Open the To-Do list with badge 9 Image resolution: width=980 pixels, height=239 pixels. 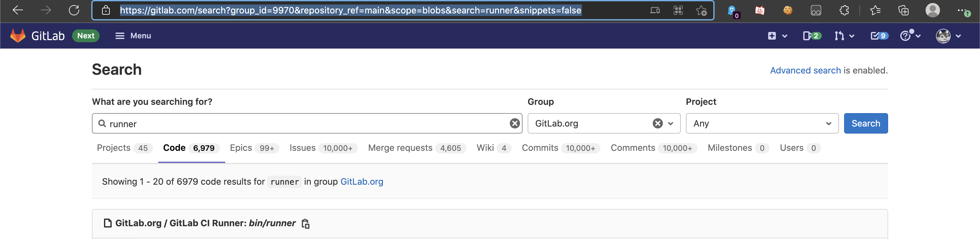click(x=879, y=36)
